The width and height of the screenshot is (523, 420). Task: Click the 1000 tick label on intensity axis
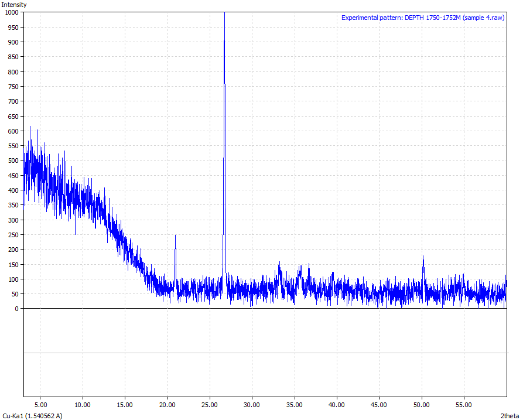[x=12, y=12]
